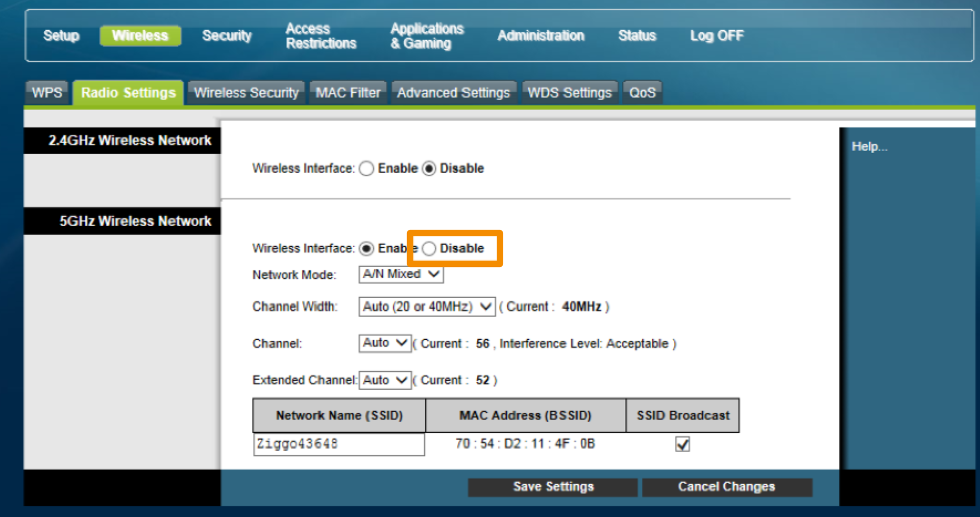Toggle the SSID Broadcast checkbox
The image size is (980, 517).
pos(682,444)
